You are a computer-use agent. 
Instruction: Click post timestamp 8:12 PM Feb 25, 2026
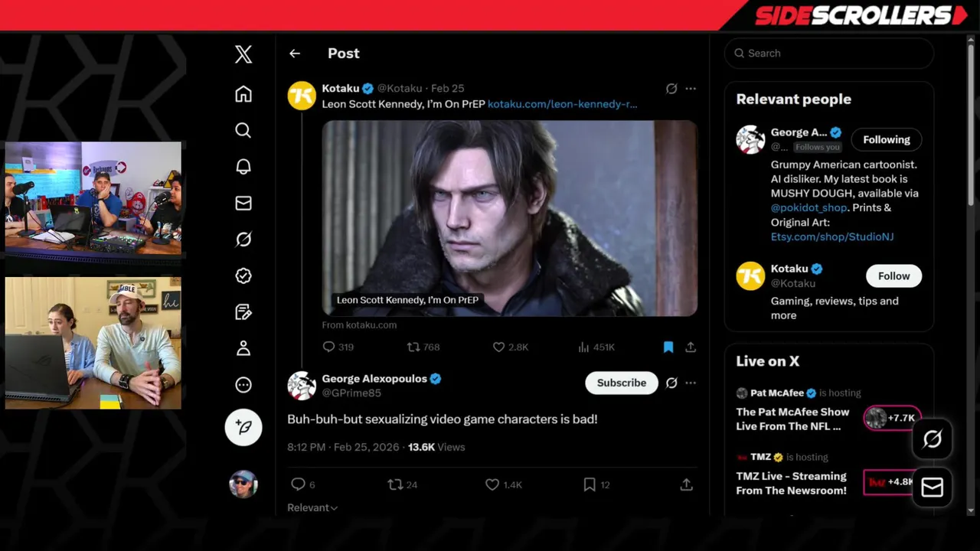[343, 447]
